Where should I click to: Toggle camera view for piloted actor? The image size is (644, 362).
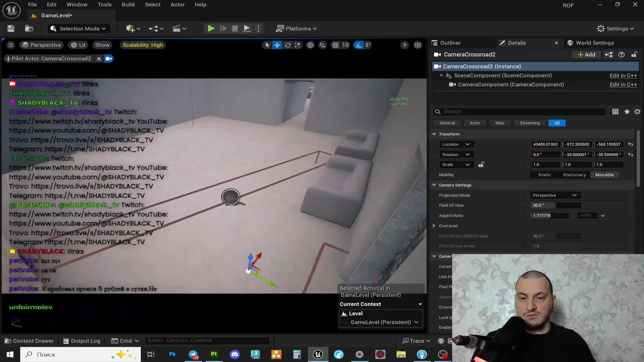(109, 58)
